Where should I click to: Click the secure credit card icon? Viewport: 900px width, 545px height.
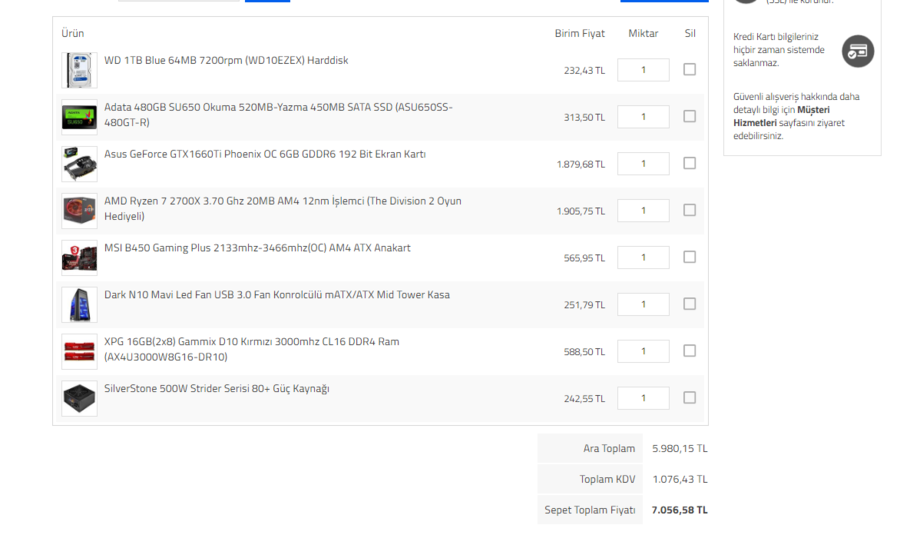tap(857, 51)
